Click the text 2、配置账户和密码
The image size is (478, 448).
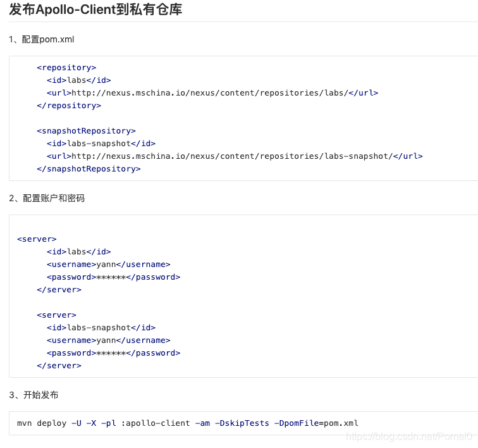coord(47,198)
